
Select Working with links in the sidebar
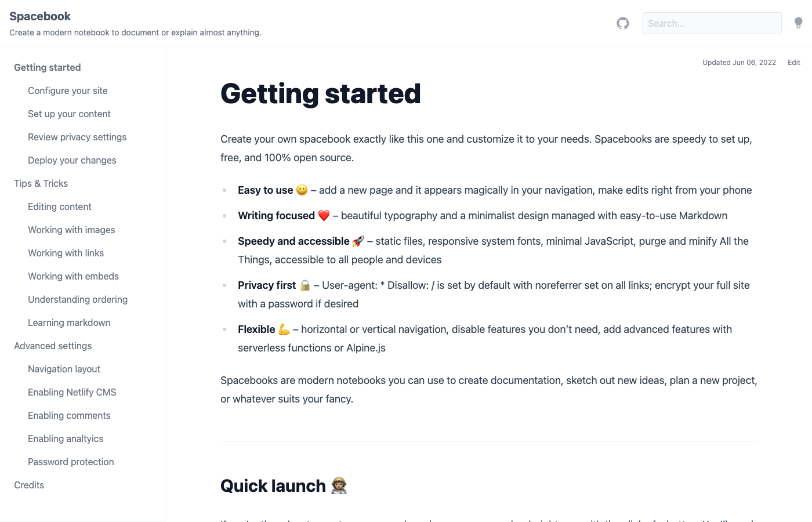66,253
